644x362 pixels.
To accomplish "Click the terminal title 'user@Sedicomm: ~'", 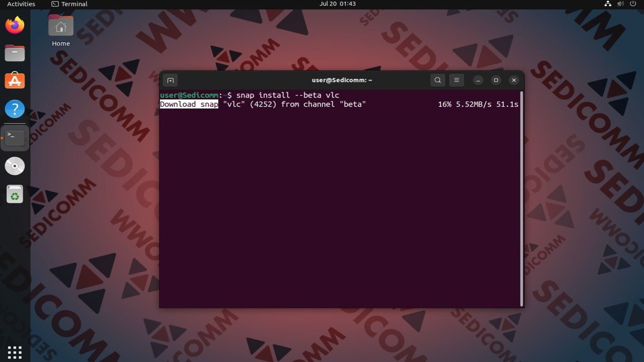I will 342,80.
